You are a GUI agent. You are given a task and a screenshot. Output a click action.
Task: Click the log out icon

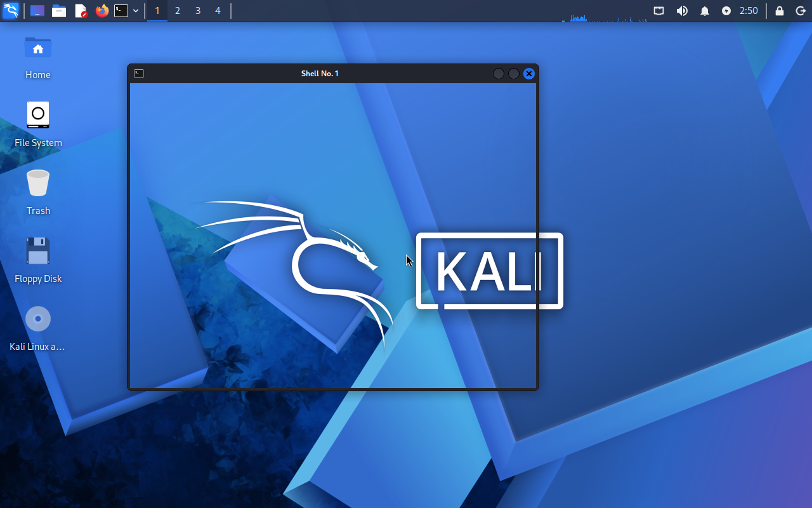coord(801,11)
